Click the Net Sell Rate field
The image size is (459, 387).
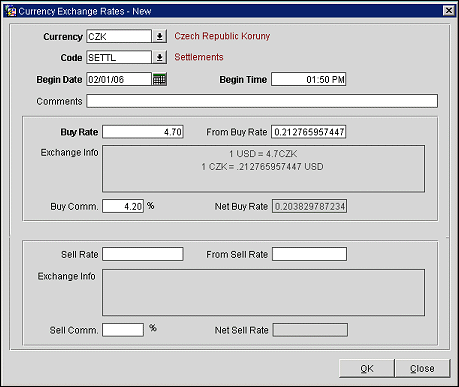point(310,330)
